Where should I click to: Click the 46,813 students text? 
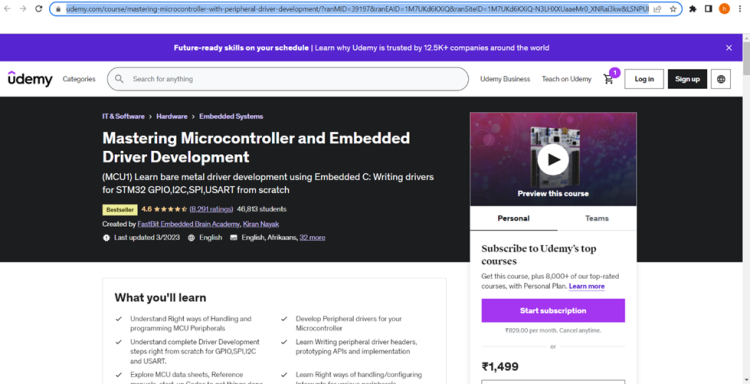click(x=262, y=209)
